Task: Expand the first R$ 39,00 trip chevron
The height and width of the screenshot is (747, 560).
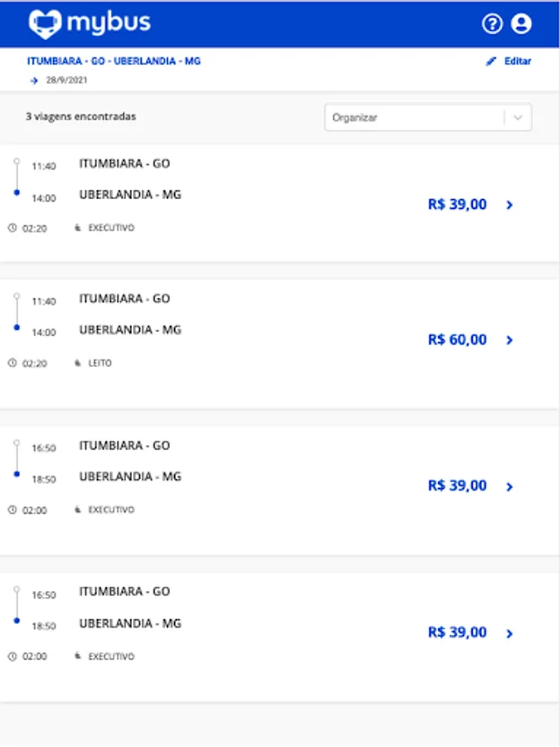Action: tap(509, 205)
